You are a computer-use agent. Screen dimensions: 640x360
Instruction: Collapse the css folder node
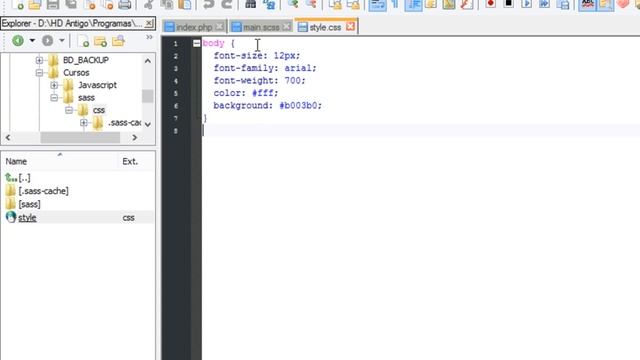[69, 110]
